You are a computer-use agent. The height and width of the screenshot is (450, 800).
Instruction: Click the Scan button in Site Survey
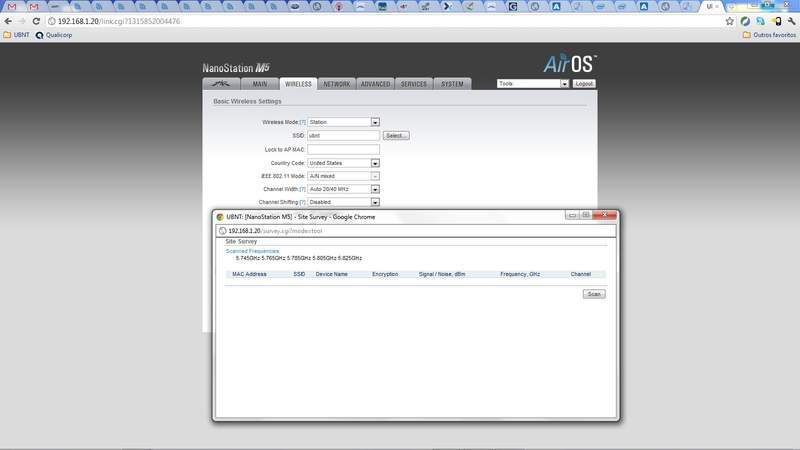pyautogui.click(x=594, y=294)
